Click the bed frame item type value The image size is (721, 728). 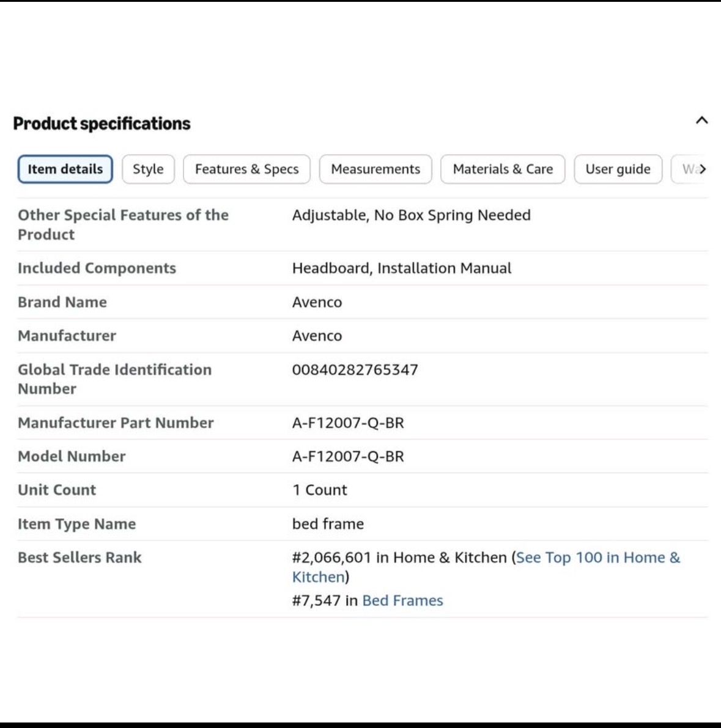pos(328,524)
